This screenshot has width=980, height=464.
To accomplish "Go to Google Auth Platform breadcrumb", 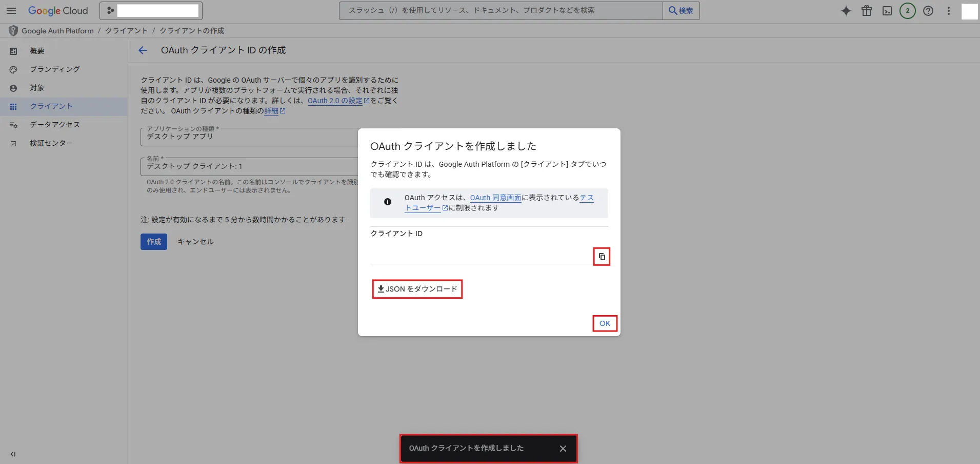I will tap(57, 31).
